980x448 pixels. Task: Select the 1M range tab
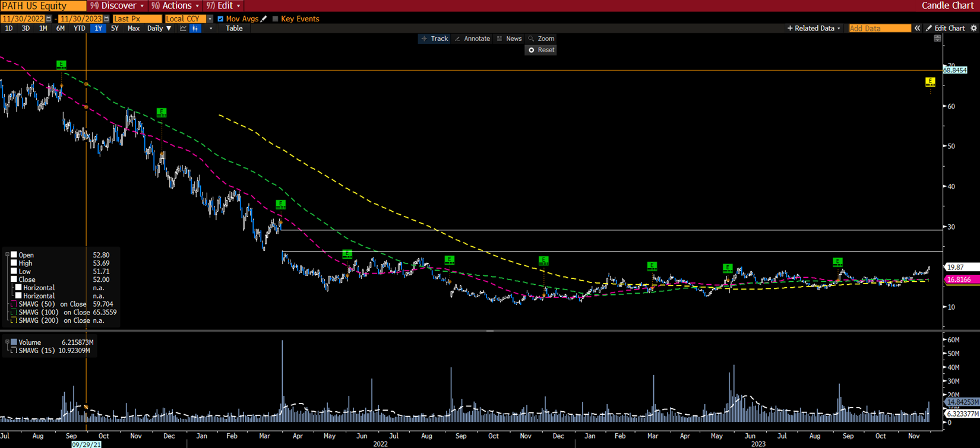43,28
